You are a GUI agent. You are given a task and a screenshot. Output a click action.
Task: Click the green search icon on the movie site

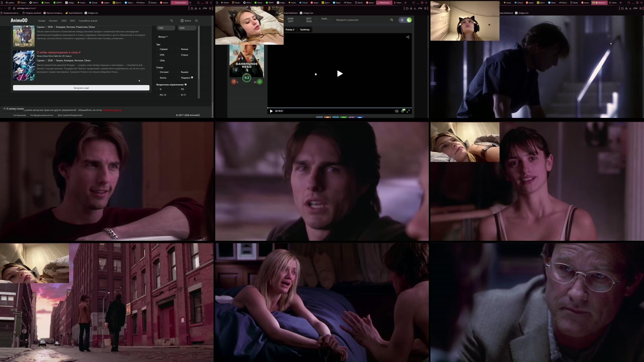coord(391,20)
